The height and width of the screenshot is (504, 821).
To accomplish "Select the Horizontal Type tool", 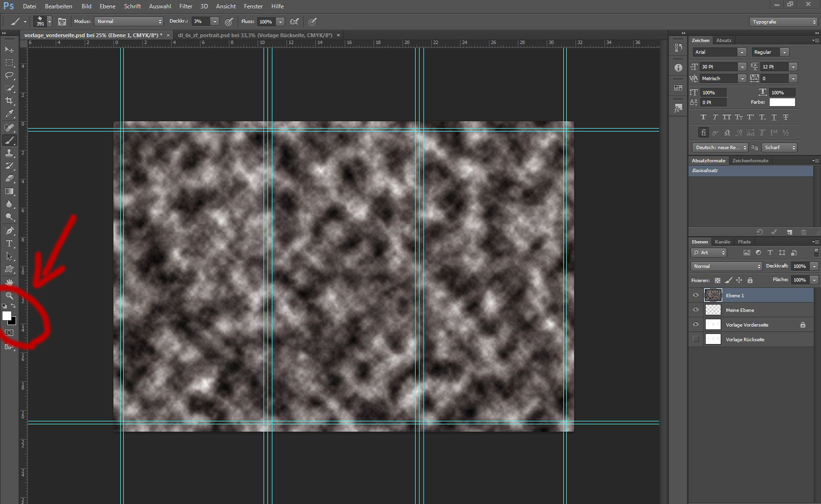I will pos(9,243).
